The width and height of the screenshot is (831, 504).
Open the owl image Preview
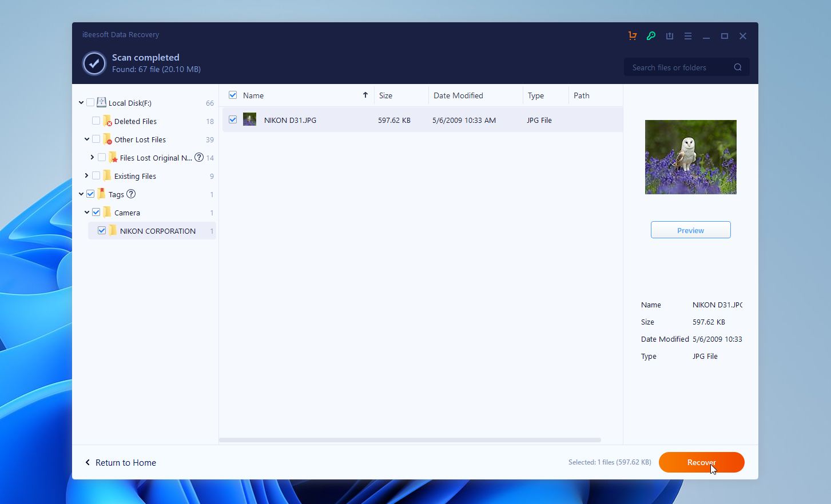coord(690,230)
